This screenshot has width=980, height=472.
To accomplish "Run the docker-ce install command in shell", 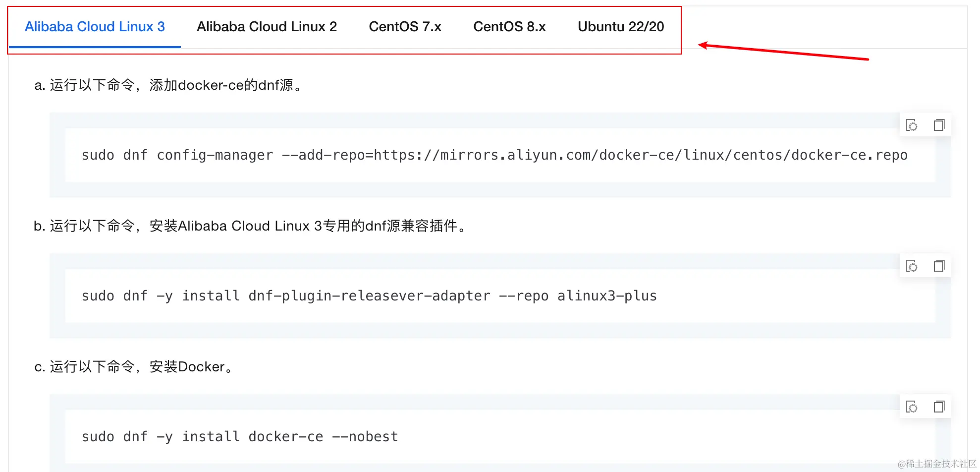I will 912,407.
